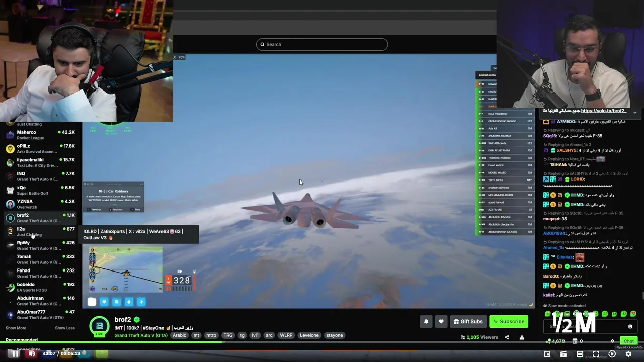This screenshot has width=644, height=362.
Task: Click Show More in sidebar
Action: point(16,328)
